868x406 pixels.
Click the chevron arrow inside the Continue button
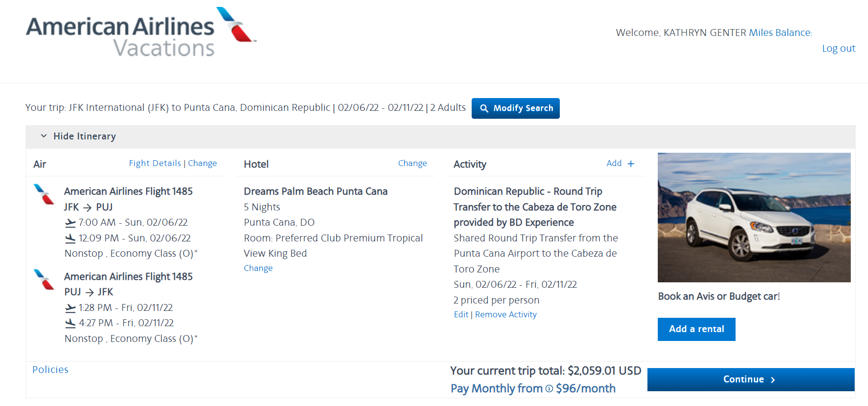(772, 379)
